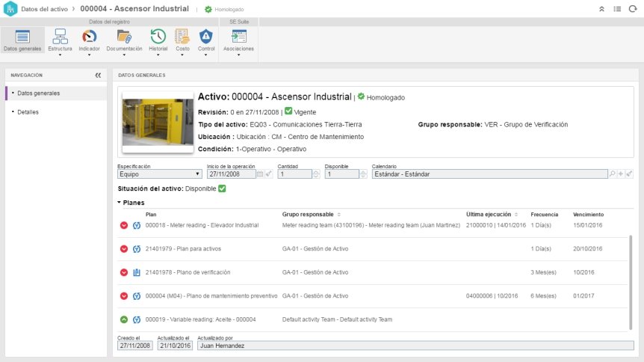The width and height of the screenshot is (644, 362).
Task: Click the Indicador gauge icon
Action: pos(89,37)
